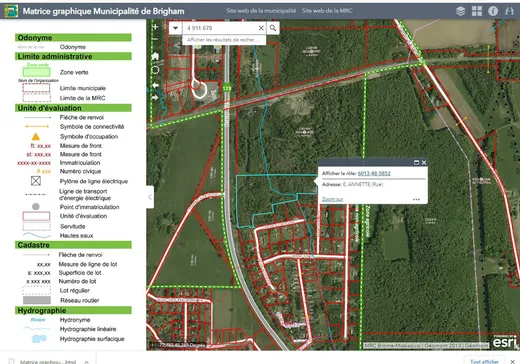Screen dimensions: 520x364
Task: Click Pylône de ligne électrique symbol
Action: tap(36, 181)
